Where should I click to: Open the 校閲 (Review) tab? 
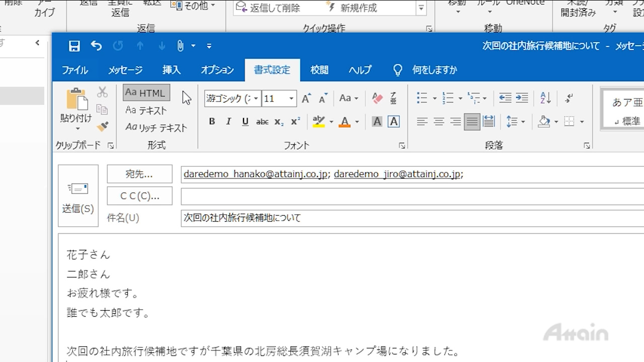point(319,70)
